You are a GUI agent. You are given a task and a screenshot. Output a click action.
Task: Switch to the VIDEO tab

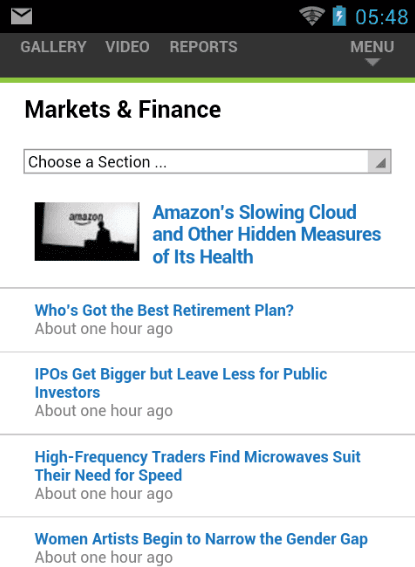(x=127, y=47)
